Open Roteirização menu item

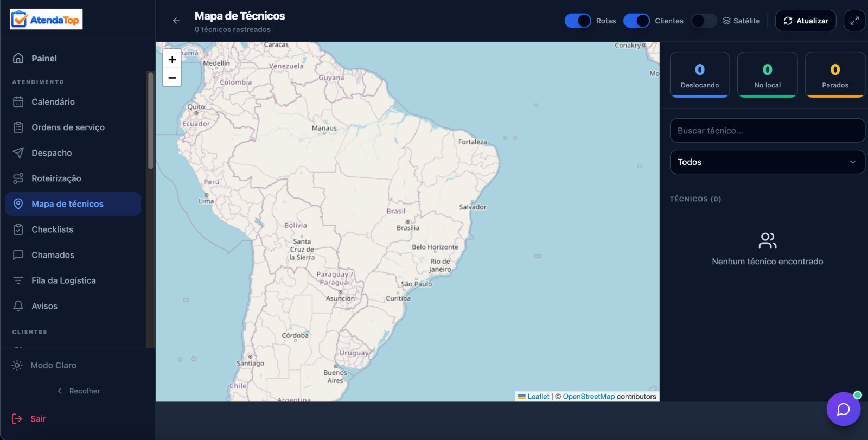point(73,178)
